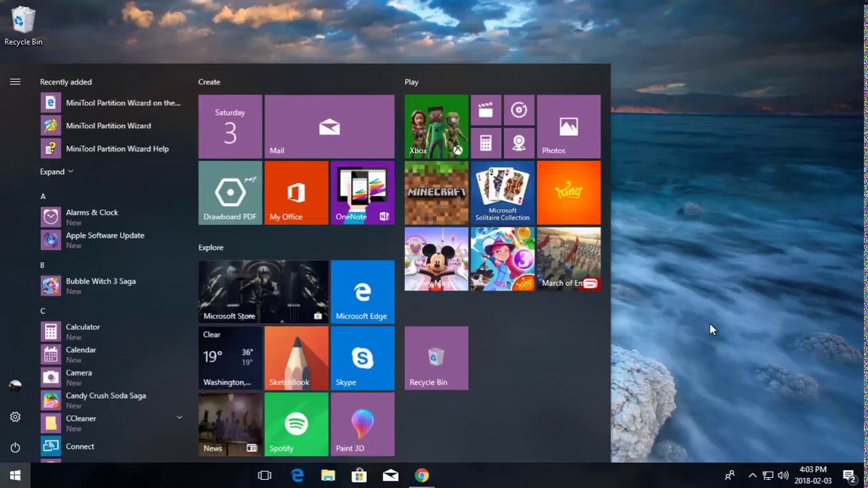This screenshot has width=868, height=488.
Task: Open Edge from the taskbar
Action: [x=297, y=476]
